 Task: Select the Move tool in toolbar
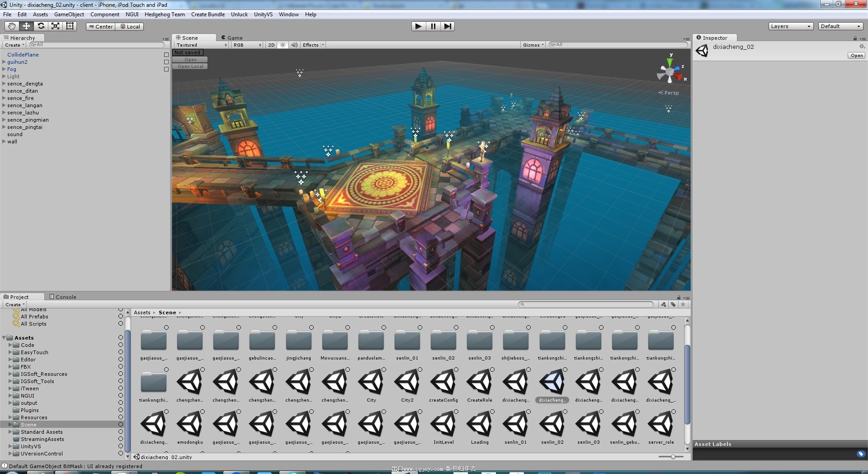(26, 26)
